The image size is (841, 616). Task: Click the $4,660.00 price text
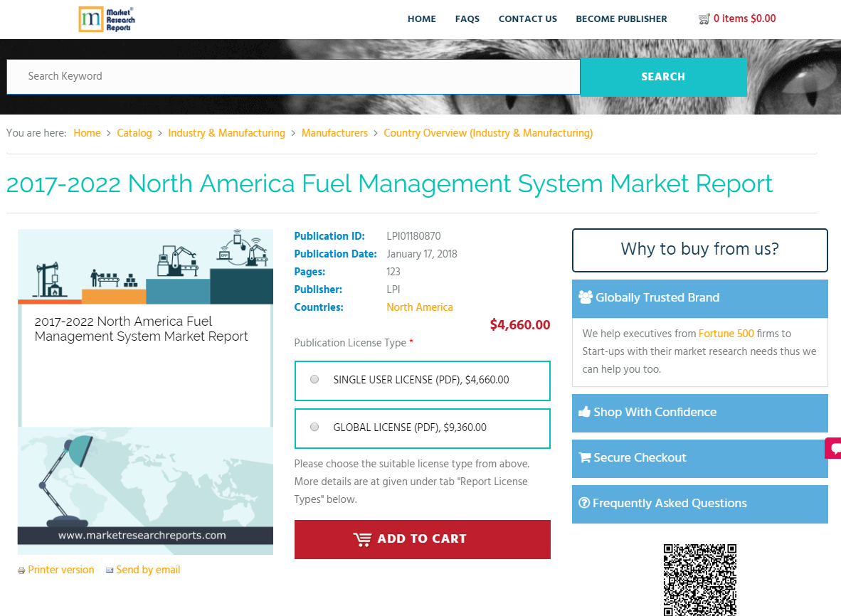(x=519, y=325)
